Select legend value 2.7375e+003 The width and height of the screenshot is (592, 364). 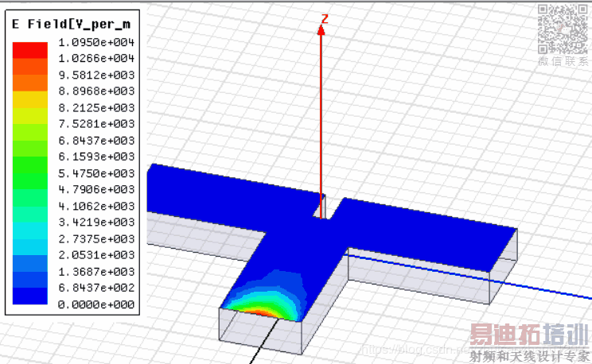(x=96, y=239)
